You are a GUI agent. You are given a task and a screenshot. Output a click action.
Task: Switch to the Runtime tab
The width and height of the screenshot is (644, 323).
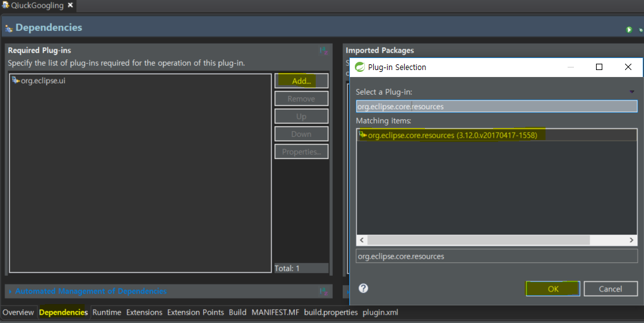tap(107, 312)
